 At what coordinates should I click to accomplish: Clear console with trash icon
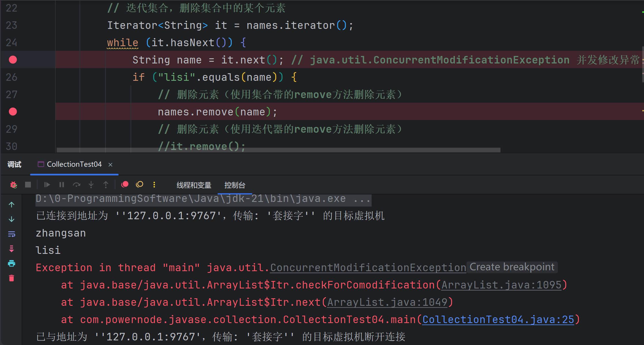[x=12, y=278]
